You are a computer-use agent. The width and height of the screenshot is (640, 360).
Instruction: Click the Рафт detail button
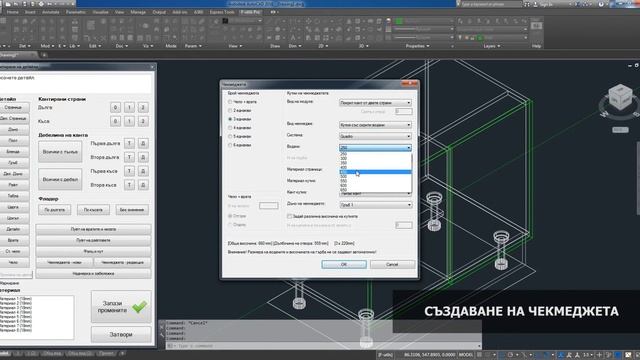coord(13,185)
